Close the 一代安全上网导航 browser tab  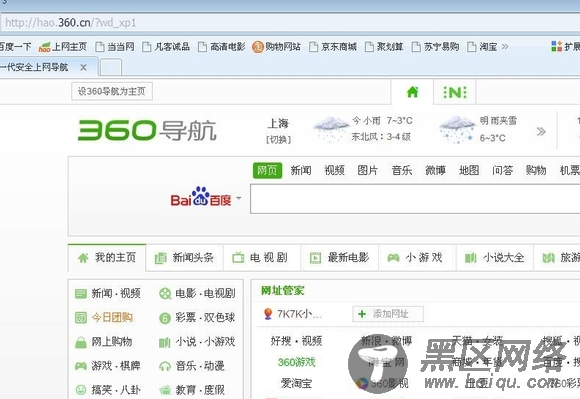[x=84, y=68]
